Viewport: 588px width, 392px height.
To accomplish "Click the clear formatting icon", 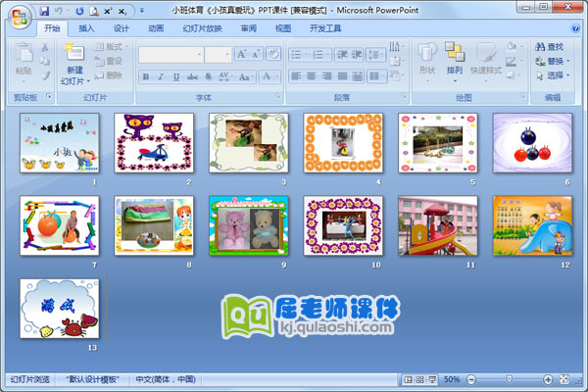I will point(273,55).
